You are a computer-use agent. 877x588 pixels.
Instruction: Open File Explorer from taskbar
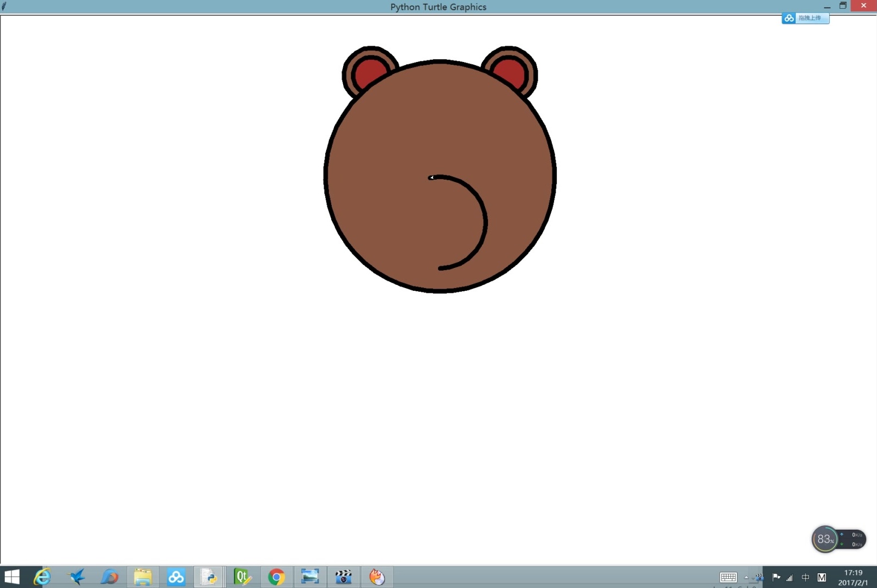click(x=143, y=577)
